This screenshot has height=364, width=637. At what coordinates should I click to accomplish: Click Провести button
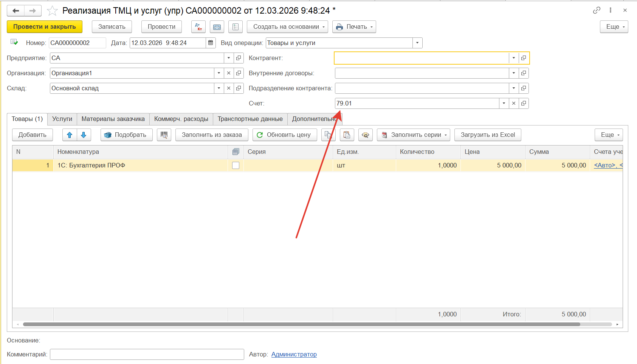[x=161, y=27]
